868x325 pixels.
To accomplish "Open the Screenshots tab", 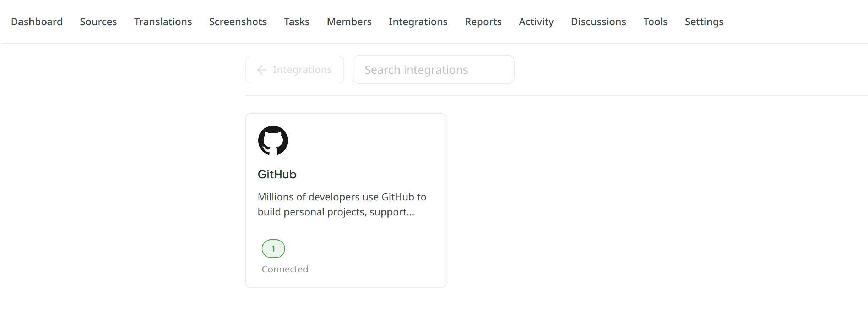I will 238,22.
